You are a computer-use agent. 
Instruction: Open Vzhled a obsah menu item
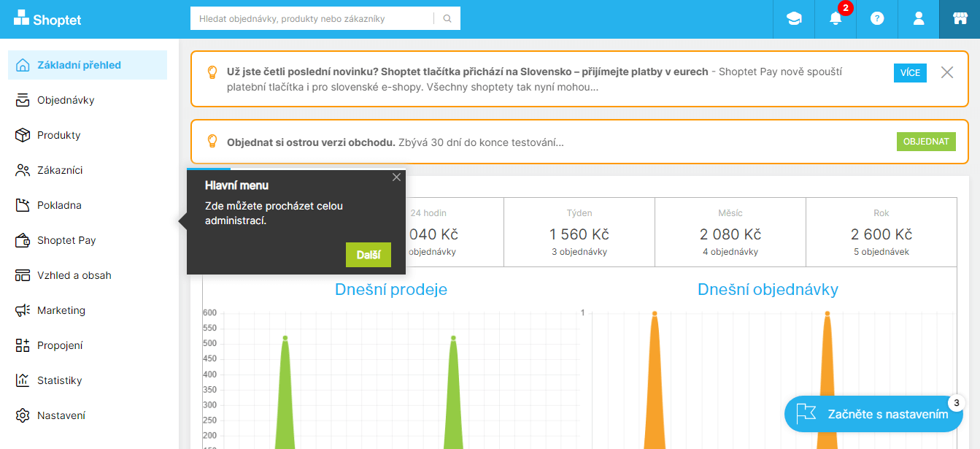click(88, 275)
